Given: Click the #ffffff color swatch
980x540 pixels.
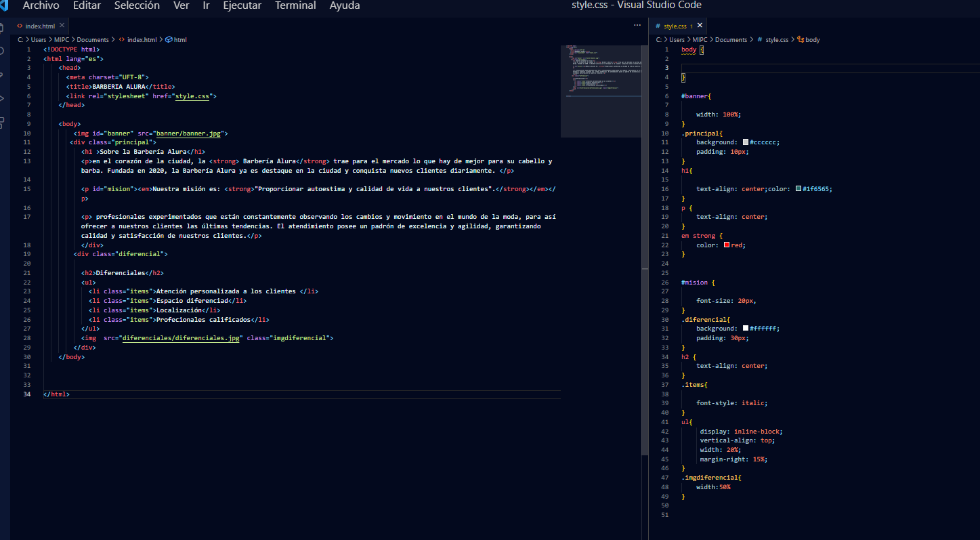Looking at the screenshot, I should coord(746,329).
